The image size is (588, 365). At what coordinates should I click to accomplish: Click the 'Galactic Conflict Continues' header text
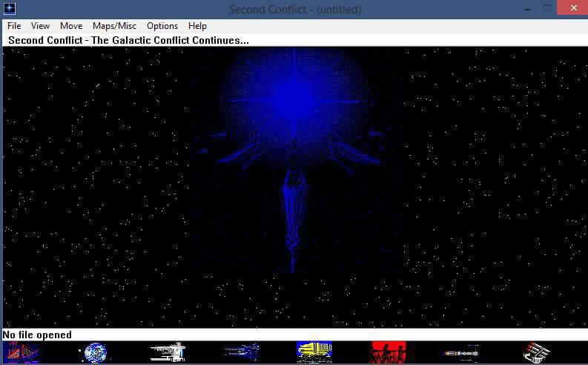pyautogui.click(x=128, y=40)
